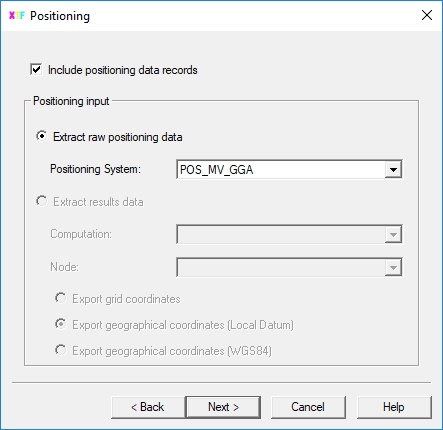Select Extract raw positioning data option
The height and width of the screenshot is (430, 443).
41,136
